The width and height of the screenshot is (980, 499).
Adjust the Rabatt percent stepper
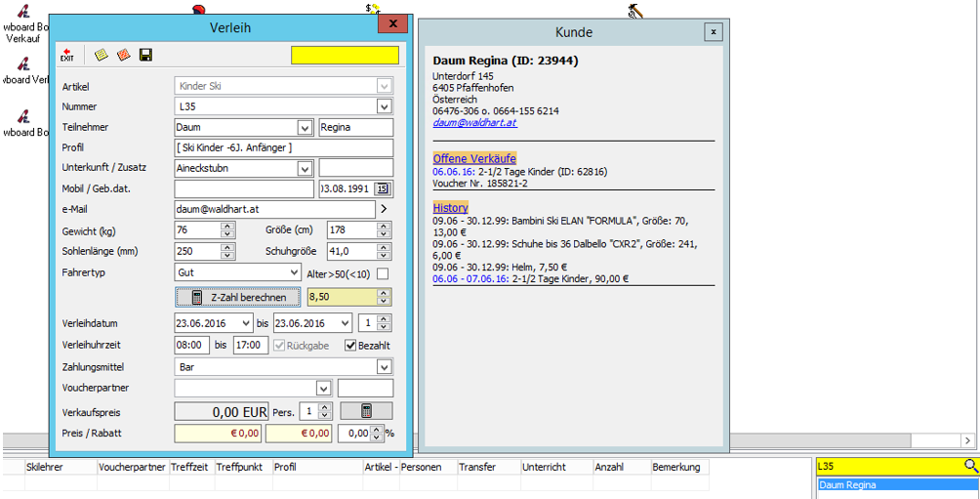pos(376,433)
